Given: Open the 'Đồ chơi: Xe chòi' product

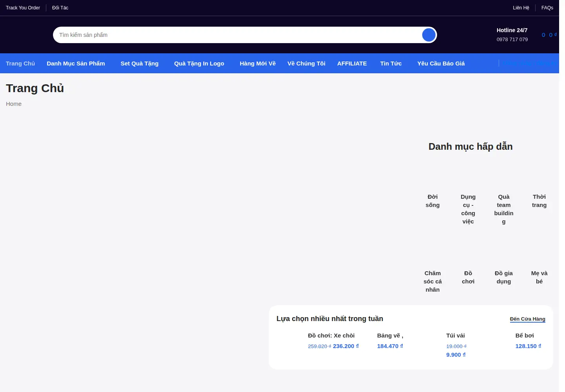Looking at the screenshot, I should pyautogui.click(x=331, y=336).
